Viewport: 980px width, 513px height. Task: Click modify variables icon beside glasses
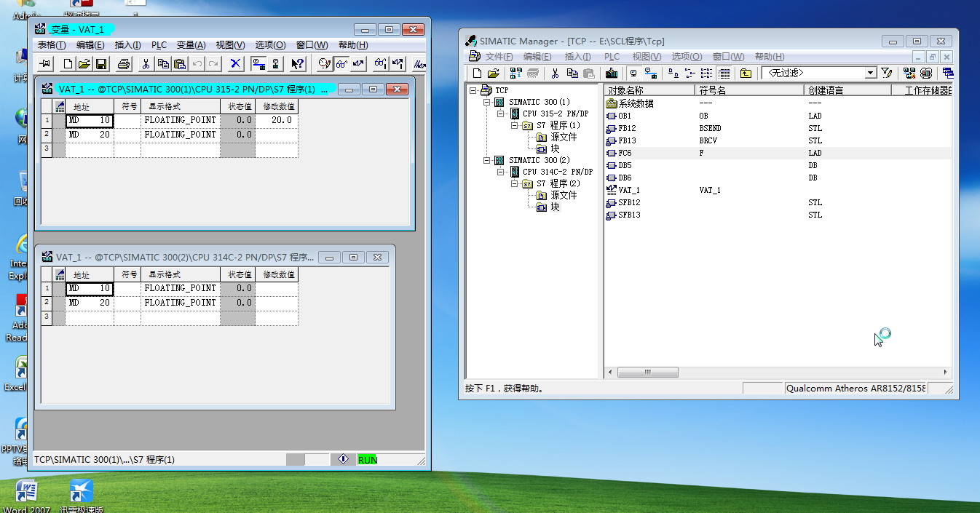(358, 64)
